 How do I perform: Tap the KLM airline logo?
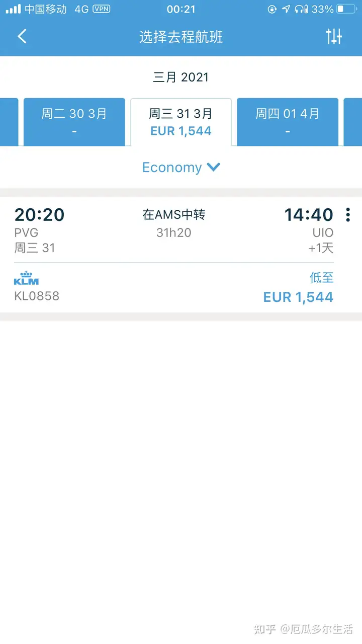(x=26, y=278)
